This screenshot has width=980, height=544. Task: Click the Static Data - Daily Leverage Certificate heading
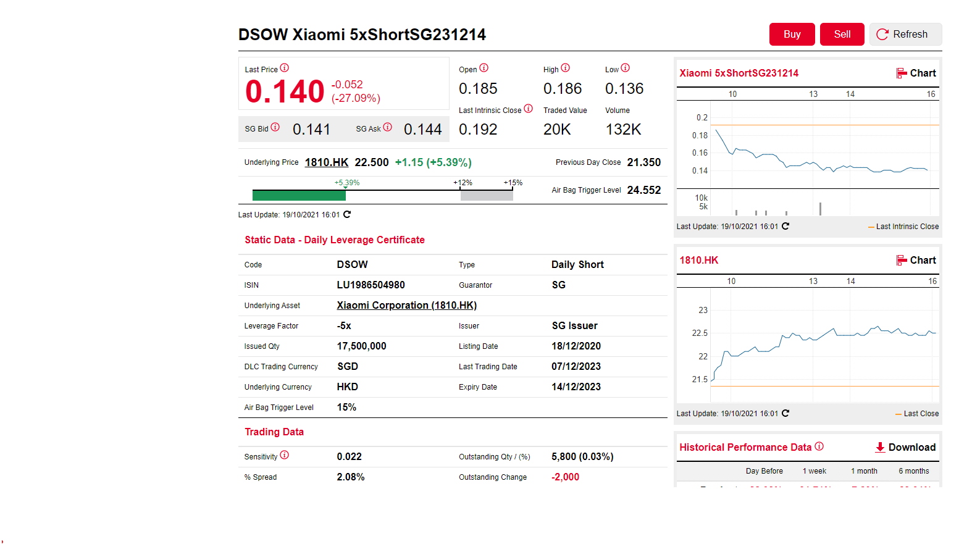pos(335,240)
